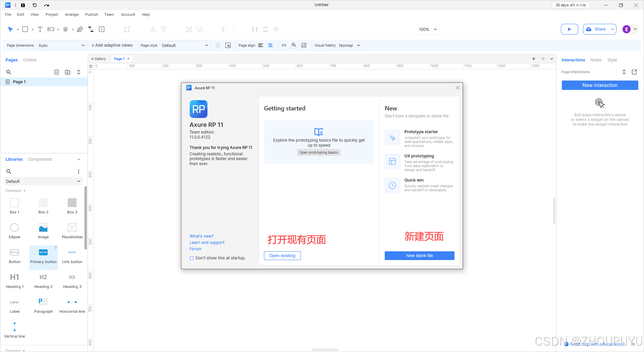Click the New interaction button
Screen dimensions: 644x352
pyautogui.click(x=600, y=85)
